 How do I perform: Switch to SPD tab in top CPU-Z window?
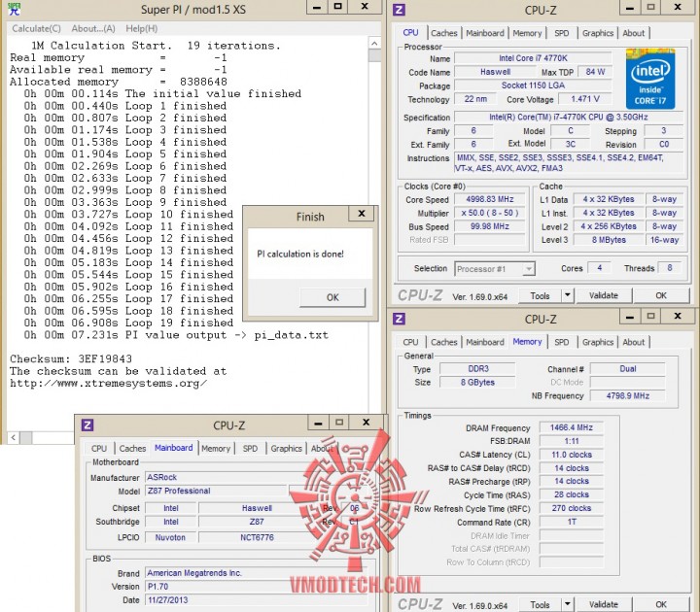pos(562,33)
